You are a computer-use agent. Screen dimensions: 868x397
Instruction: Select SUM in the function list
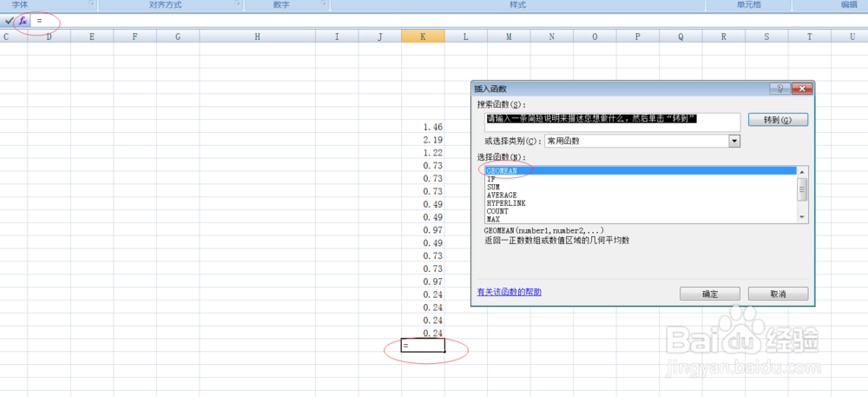pyautogui.click(x=640, y=187)
